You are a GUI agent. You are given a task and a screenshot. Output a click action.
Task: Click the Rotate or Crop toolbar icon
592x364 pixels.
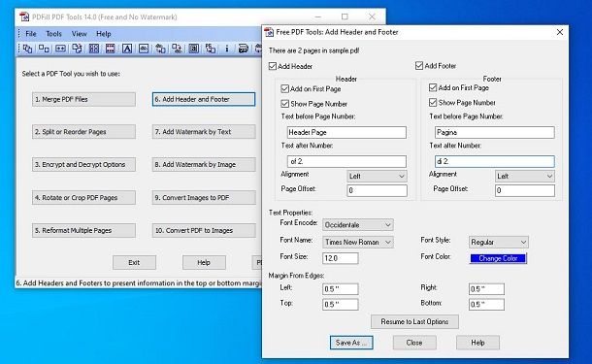77,49
